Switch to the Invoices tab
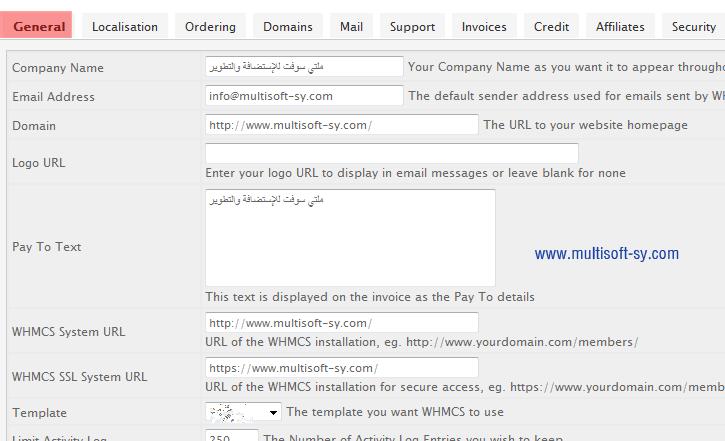Image resolution: width=725 pixels, height=441 pixels. (484, 26)
